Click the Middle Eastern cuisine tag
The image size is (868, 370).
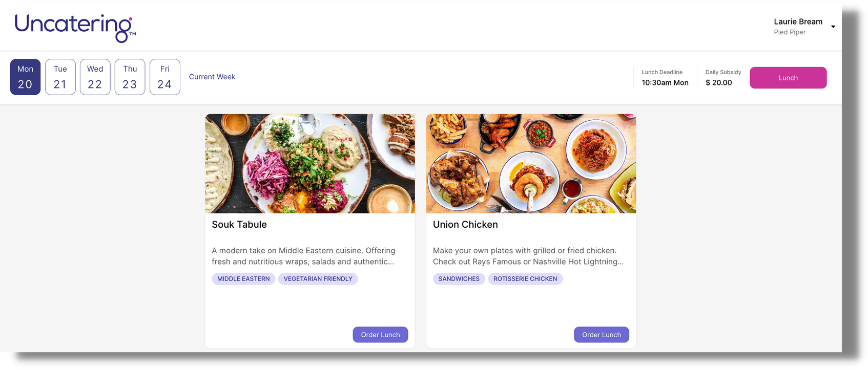(243, 279)
